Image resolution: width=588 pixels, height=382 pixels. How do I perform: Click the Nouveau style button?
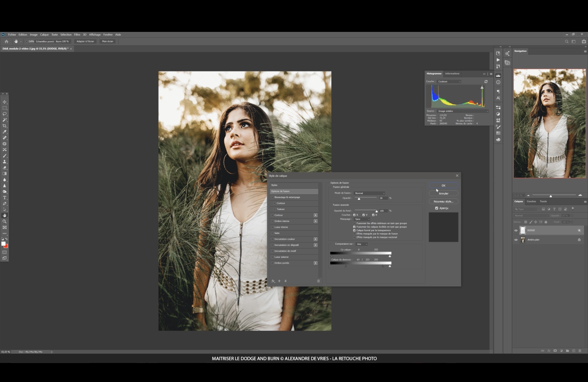[x=443, y=201]
